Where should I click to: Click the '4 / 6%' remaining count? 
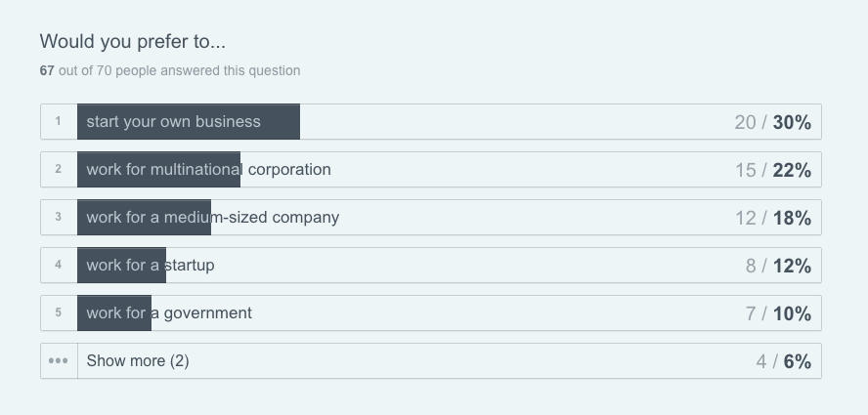(x=783, y=361)
